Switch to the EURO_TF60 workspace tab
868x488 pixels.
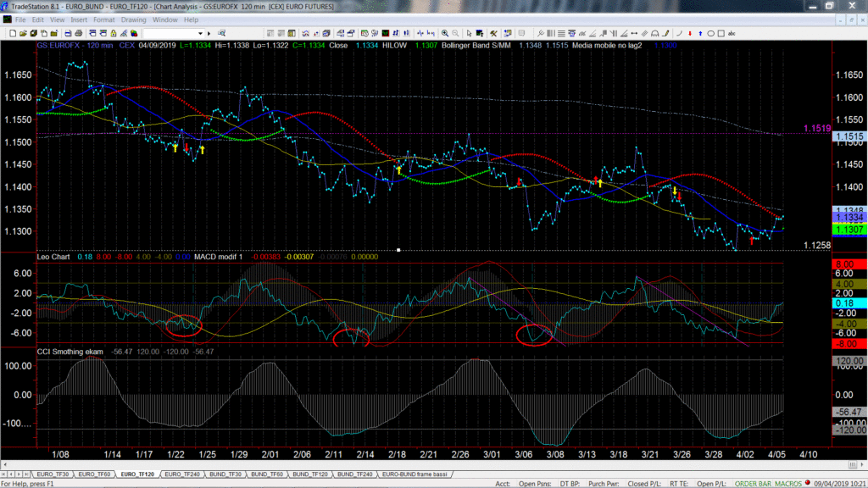[x=95, y=474]
